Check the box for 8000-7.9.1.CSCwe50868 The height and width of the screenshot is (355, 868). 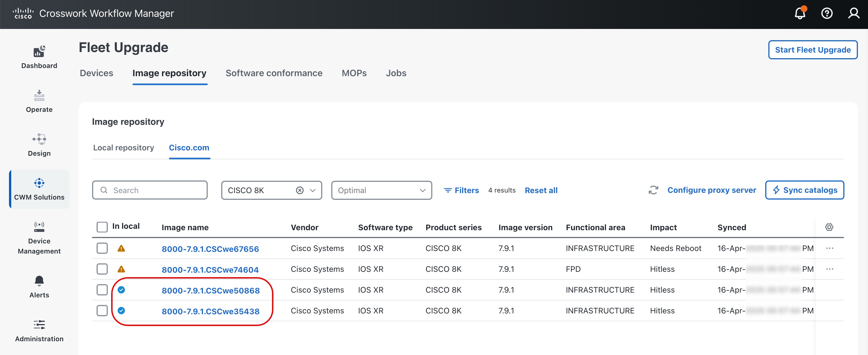[102, 290]
